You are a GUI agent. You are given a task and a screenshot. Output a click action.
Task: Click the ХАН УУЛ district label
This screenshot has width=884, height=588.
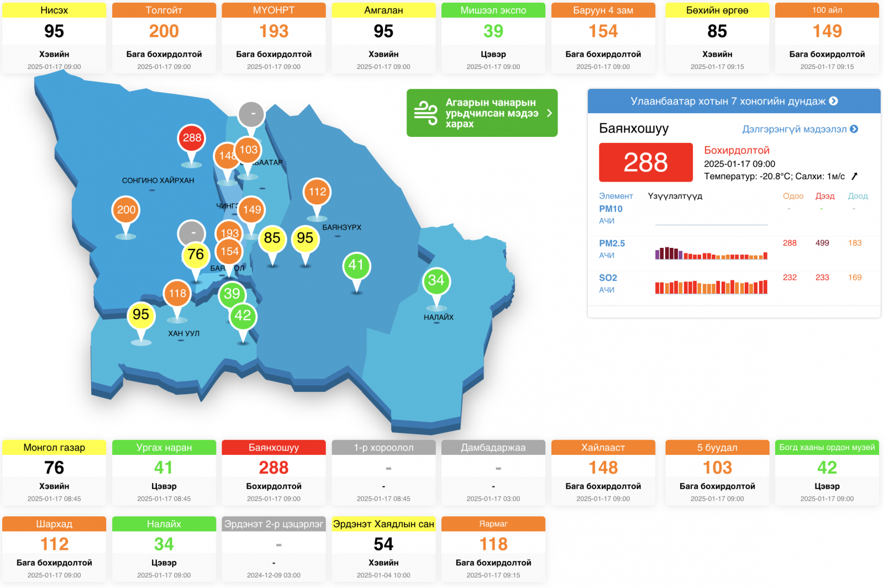click(x=184, y=333)
